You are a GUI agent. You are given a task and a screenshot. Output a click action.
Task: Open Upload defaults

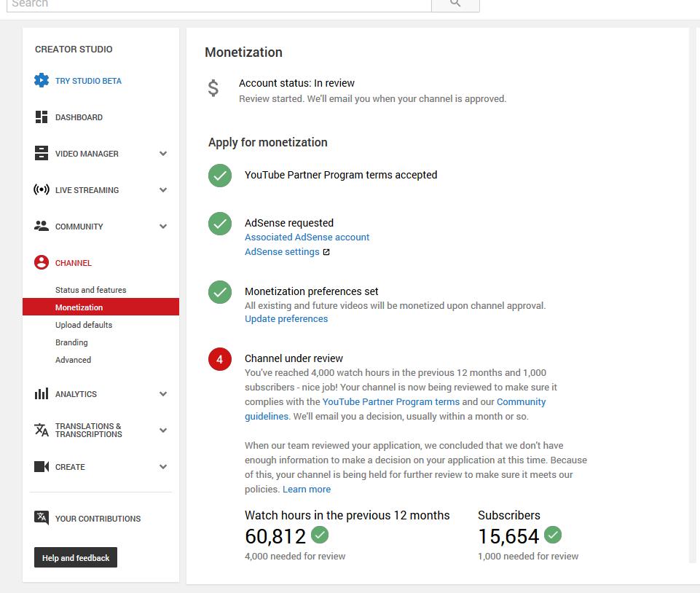point(84,325)
